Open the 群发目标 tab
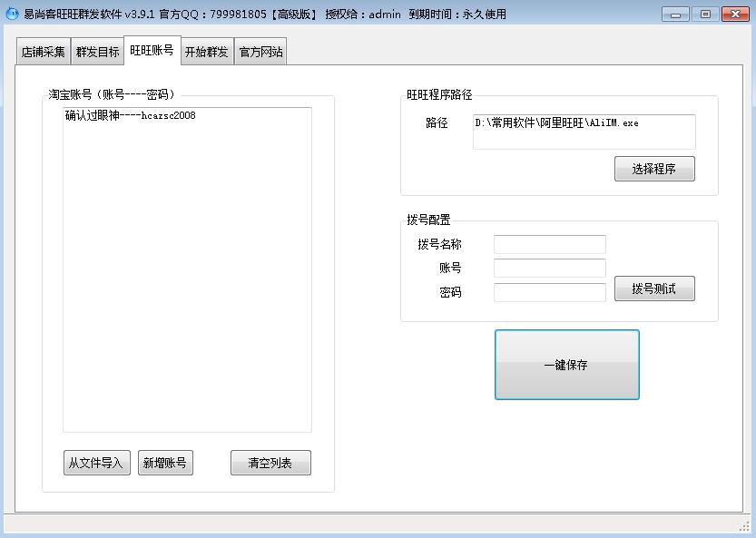 (96, 51)
